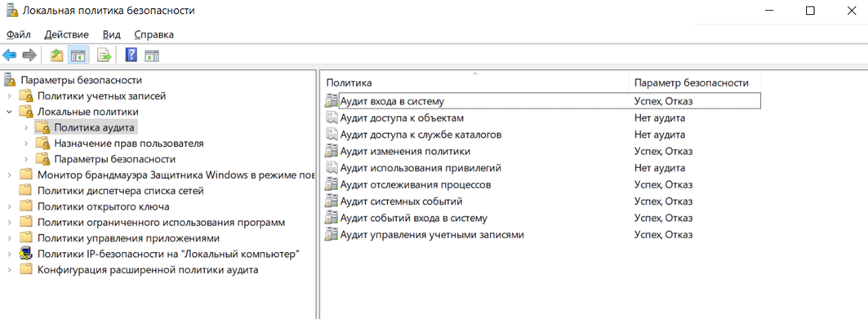Expand the Конфигурация расширенной политики аудита node
The image size is (868, 319).
click(9, 270)
